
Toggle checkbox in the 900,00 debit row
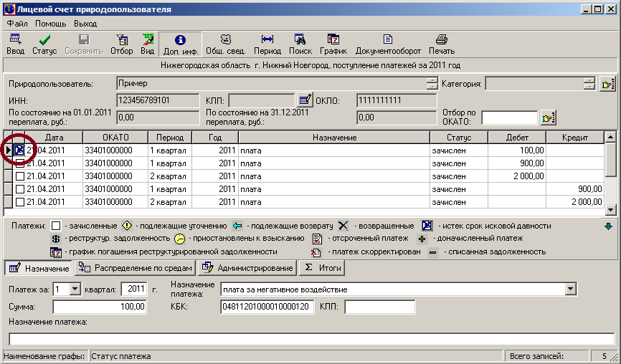(20, 163)
